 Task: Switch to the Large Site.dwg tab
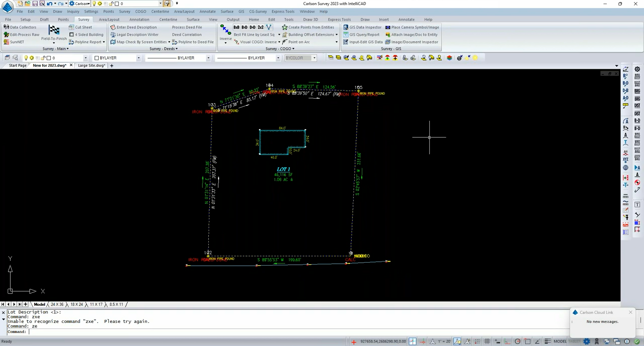91,65
